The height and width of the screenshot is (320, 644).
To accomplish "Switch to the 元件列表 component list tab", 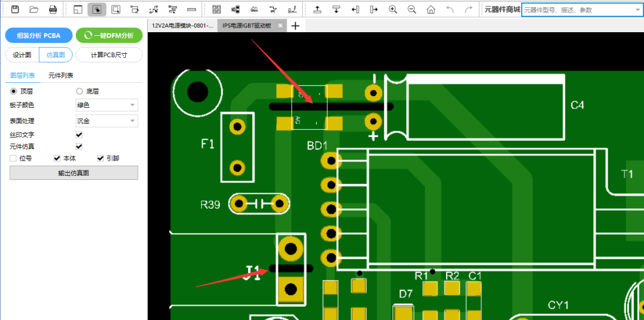I will coord(61,76).
